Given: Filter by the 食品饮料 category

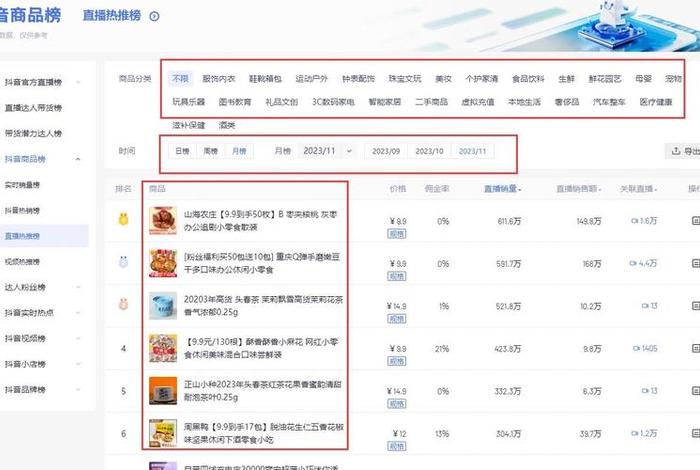Looking at the screenshot, I should tap(528, 79).
